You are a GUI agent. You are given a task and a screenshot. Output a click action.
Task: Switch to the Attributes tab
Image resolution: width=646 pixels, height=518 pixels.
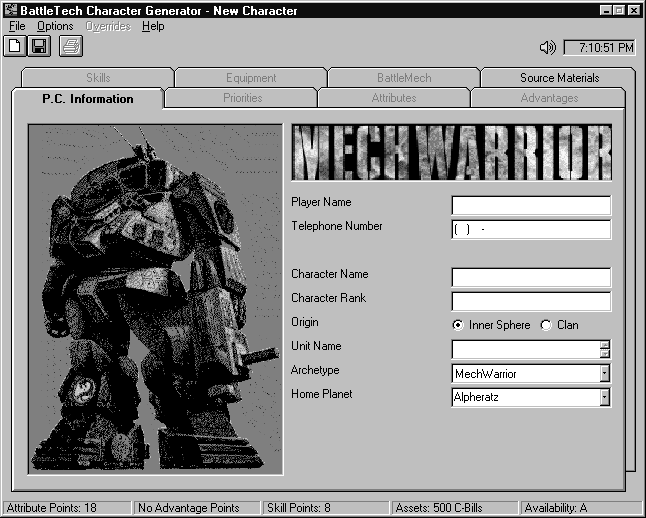coord(394,98)
